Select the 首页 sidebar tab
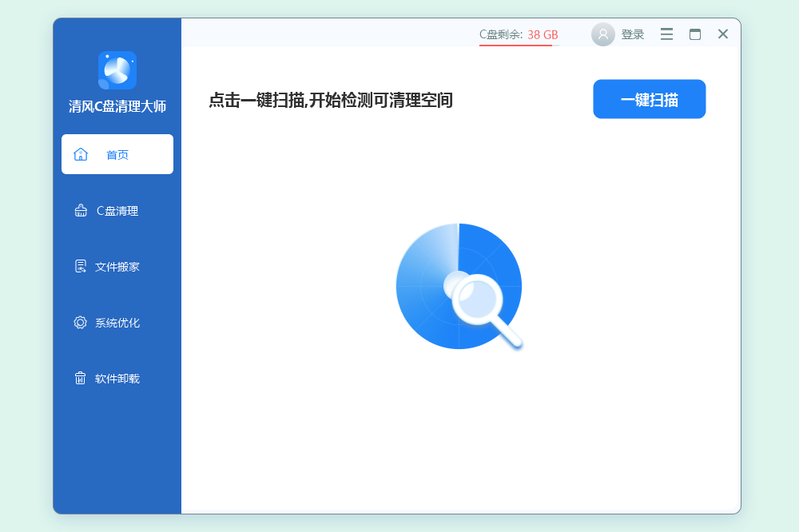Image resolution: width=799 pixels, height=532 pixels. coord(117,154)
